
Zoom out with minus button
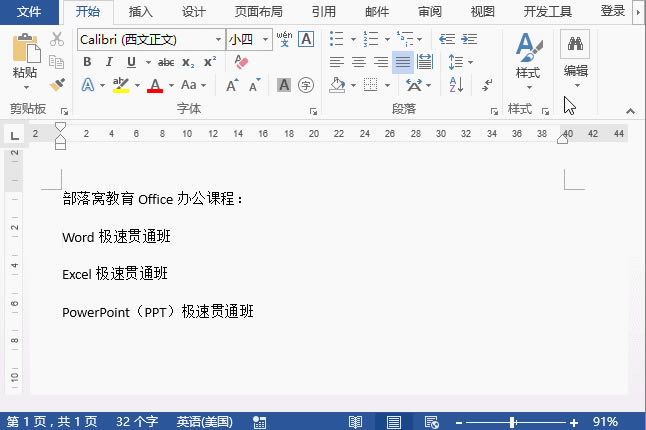[x=459, y=423]
